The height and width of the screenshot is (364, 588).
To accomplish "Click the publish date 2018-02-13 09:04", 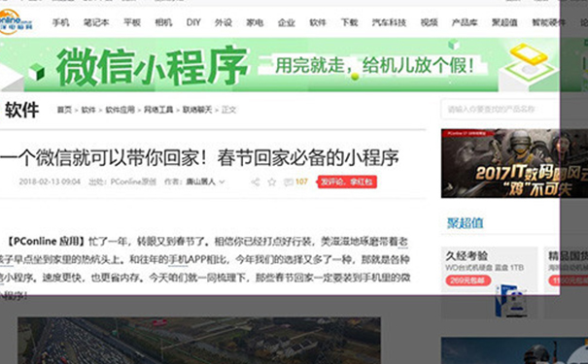I will pyautogui.click(x=50, y=182).
